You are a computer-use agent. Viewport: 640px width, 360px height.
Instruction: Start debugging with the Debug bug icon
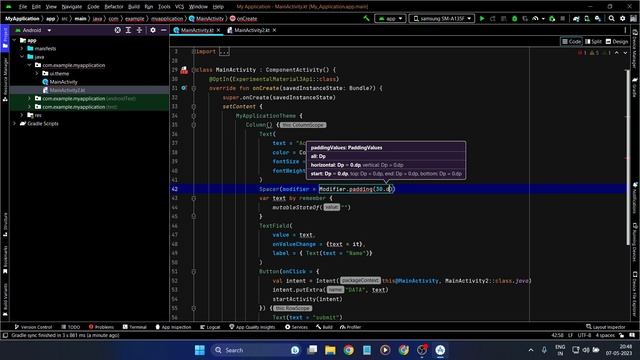click(x=514, y=18)
